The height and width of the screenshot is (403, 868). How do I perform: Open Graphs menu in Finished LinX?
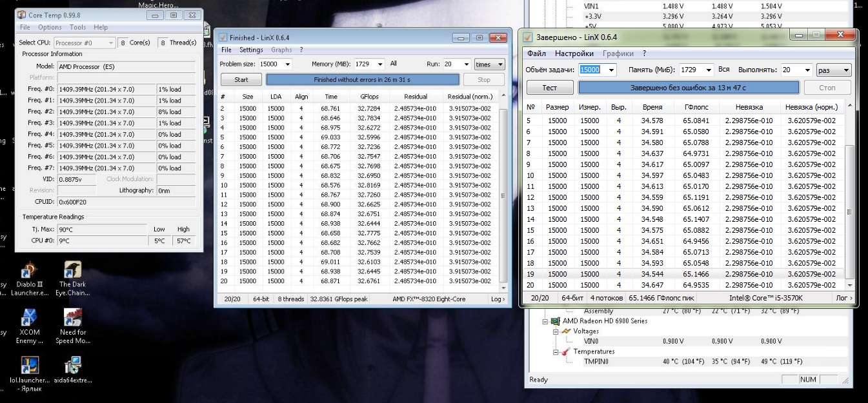pyautogui.click(x=281, y=50)
